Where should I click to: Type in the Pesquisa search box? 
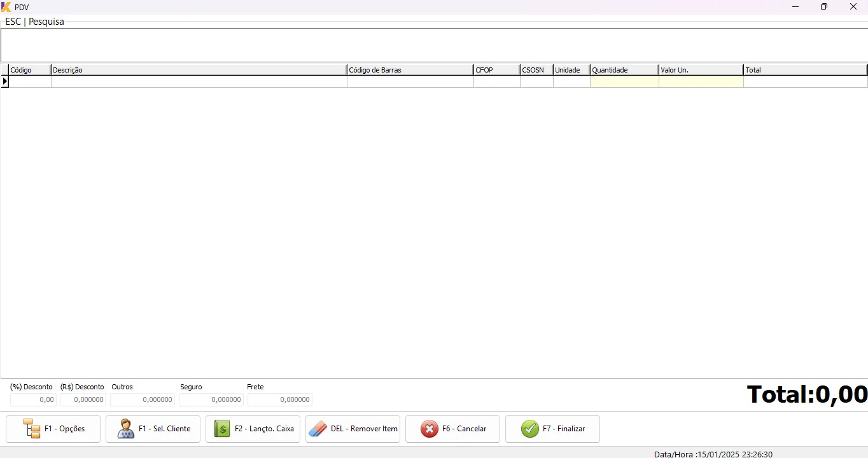tap(433, 45)
